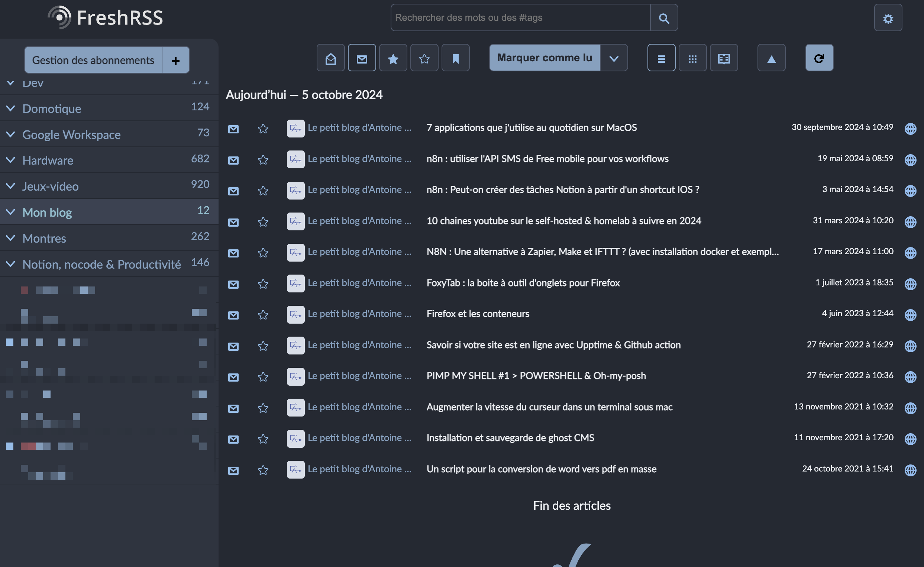
Task: Select the normal list view icon
Action: pos(661,58)
